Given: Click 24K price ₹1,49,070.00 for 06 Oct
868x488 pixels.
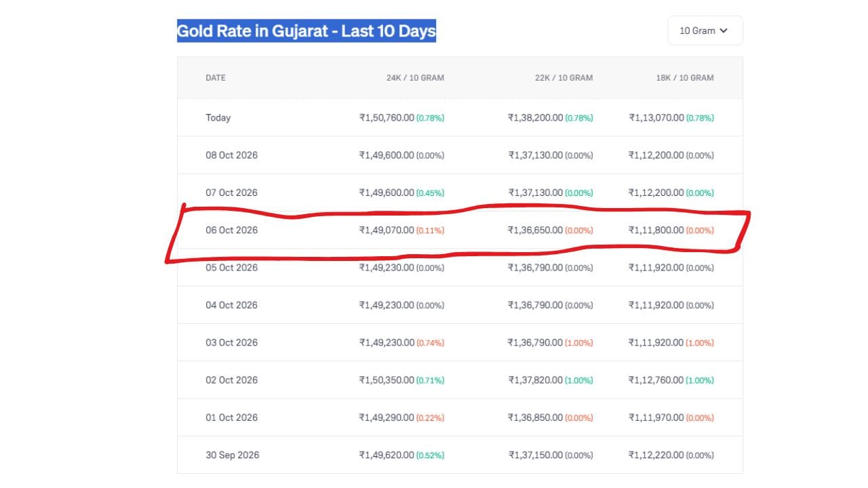Looking at the screenshot, I should pos(387,230).
